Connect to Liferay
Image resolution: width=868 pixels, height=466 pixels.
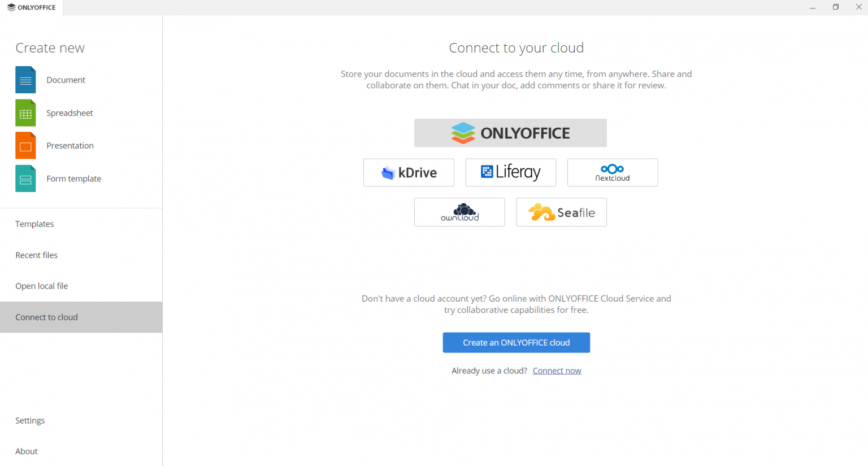pos(510,172)
